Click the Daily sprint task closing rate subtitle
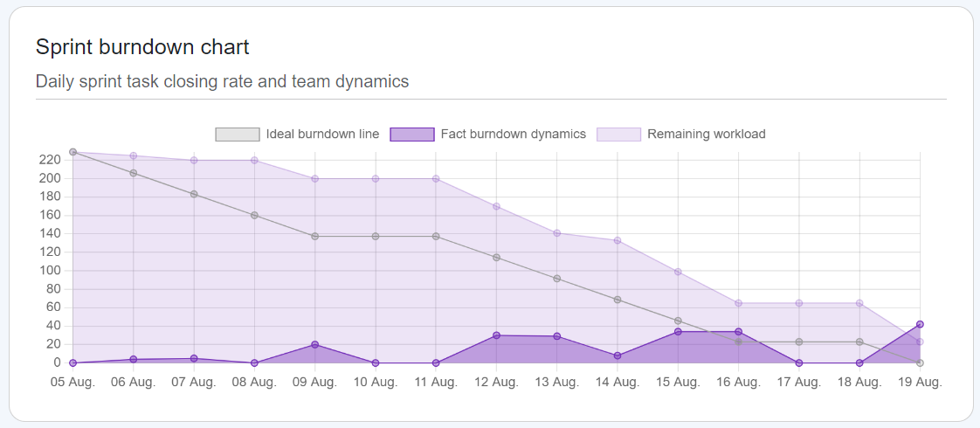Screen dimensions: 980x428 click(x=222, y=81)
